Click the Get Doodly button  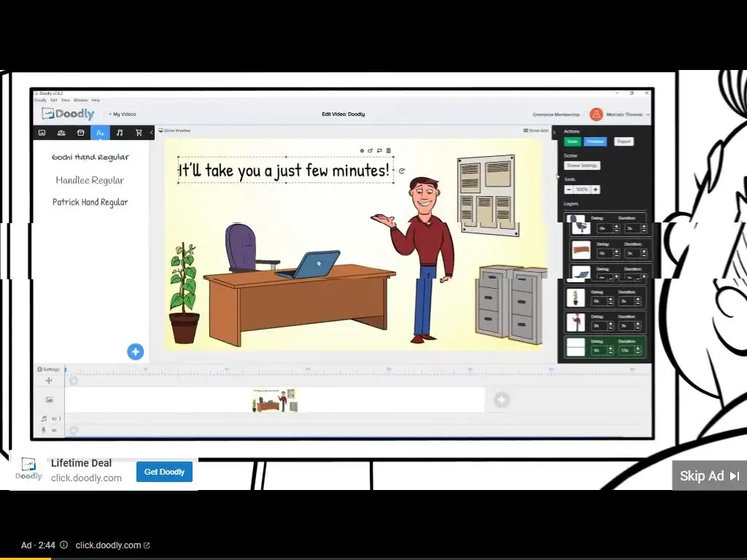[x=164, y=472]
